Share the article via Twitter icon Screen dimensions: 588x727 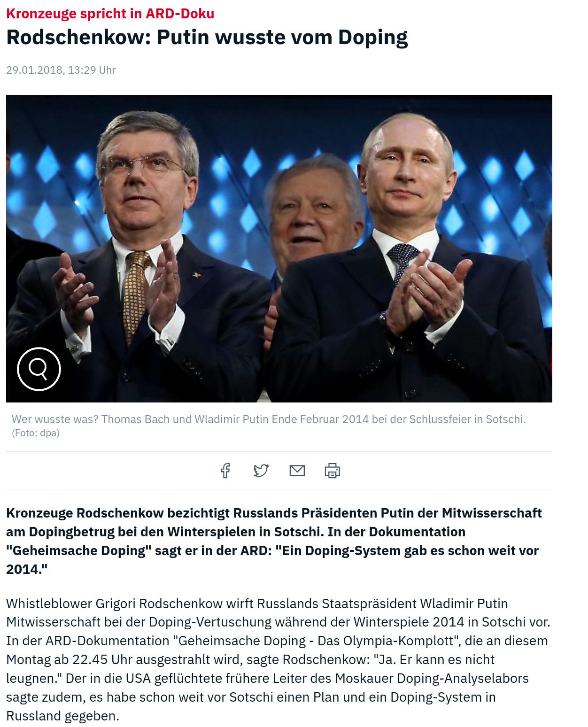click(261, 470)
